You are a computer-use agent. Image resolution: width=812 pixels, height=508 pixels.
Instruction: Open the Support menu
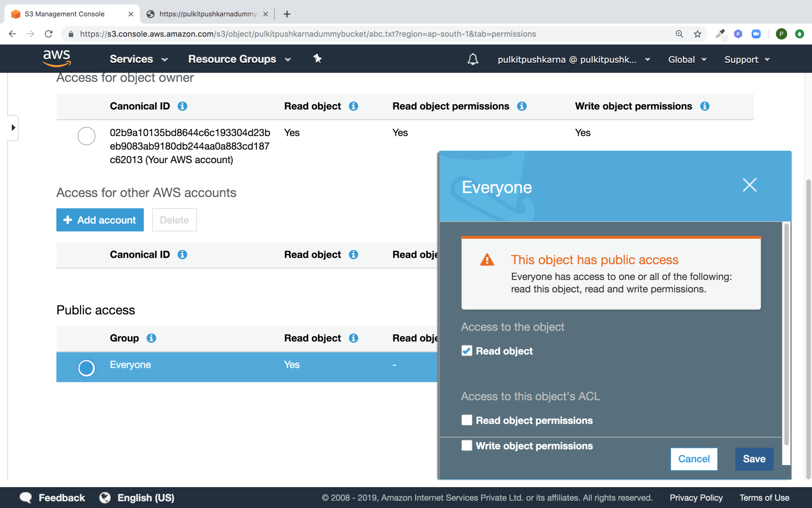point(747,59)
